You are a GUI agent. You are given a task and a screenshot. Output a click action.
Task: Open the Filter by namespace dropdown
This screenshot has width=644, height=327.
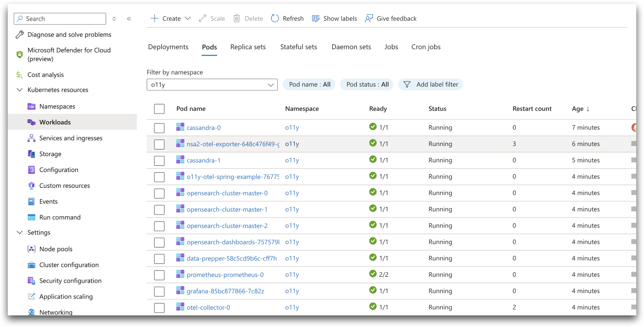[x=212, y=85]
